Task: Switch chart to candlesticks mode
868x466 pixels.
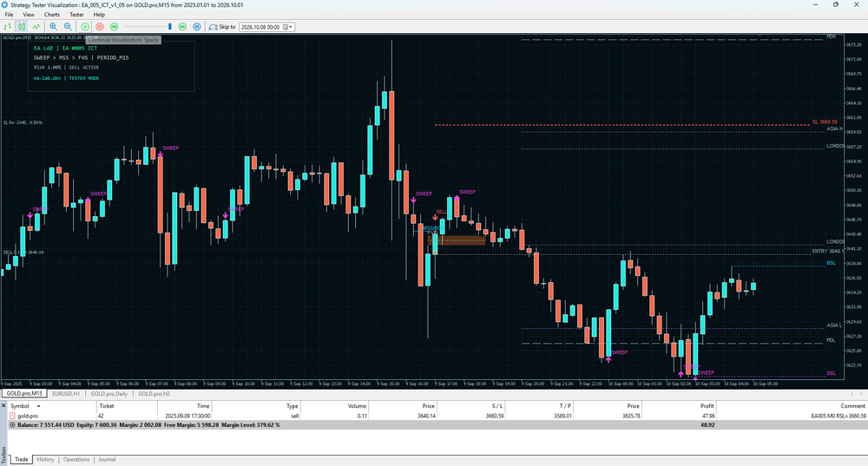Action: (x=22, y=27)
